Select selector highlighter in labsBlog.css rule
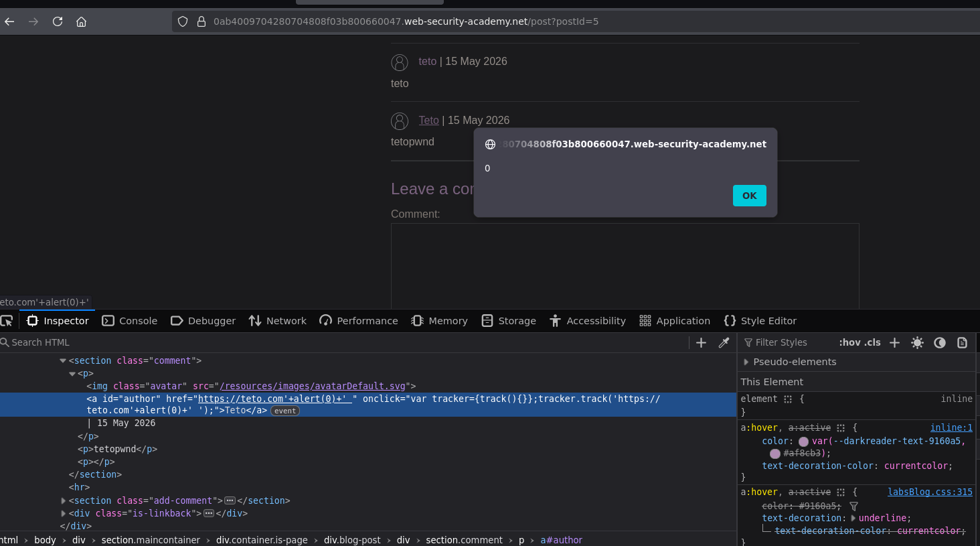This screenshot has height=546, width=980. (841, 492)
